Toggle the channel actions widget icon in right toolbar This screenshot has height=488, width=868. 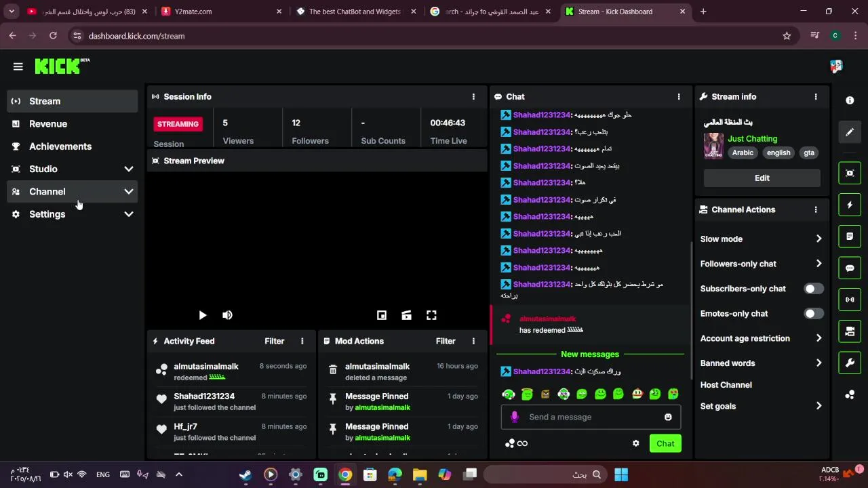[850, 331]
